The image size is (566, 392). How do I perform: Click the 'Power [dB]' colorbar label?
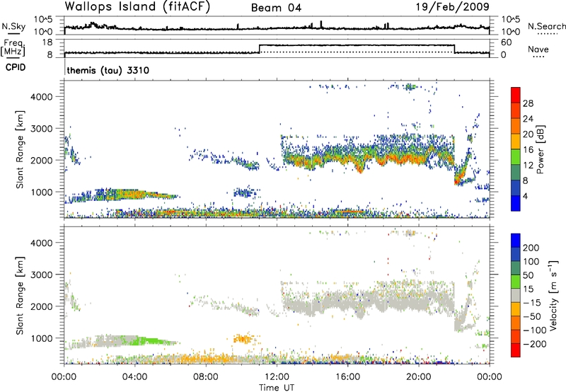[x=540, y=149]
